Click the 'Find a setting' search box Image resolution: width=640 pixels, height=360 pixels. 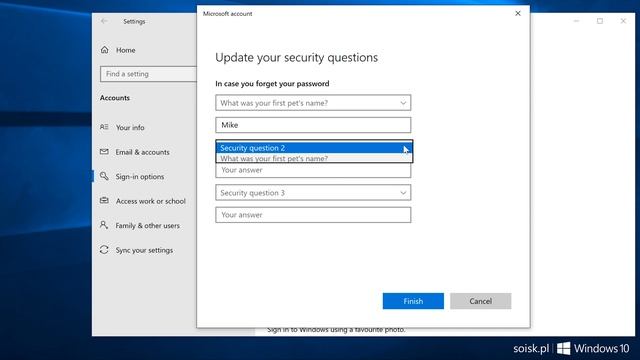tap(149, 74)
